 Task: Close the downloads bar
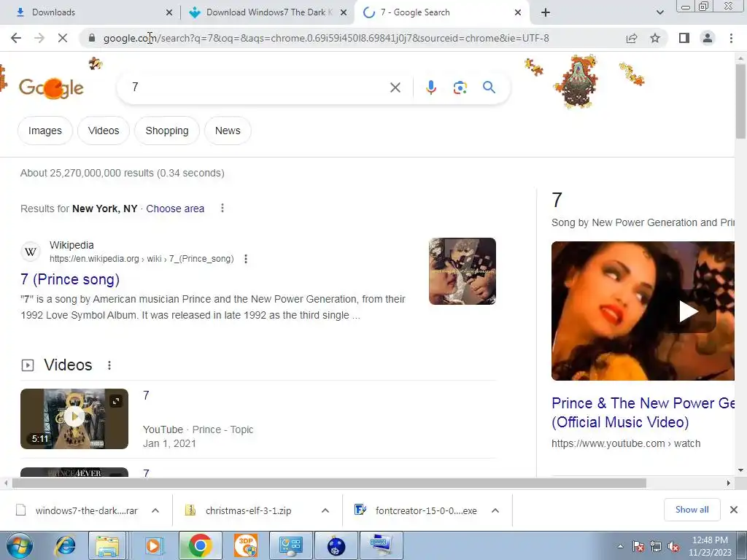click(x=734, y=510)
